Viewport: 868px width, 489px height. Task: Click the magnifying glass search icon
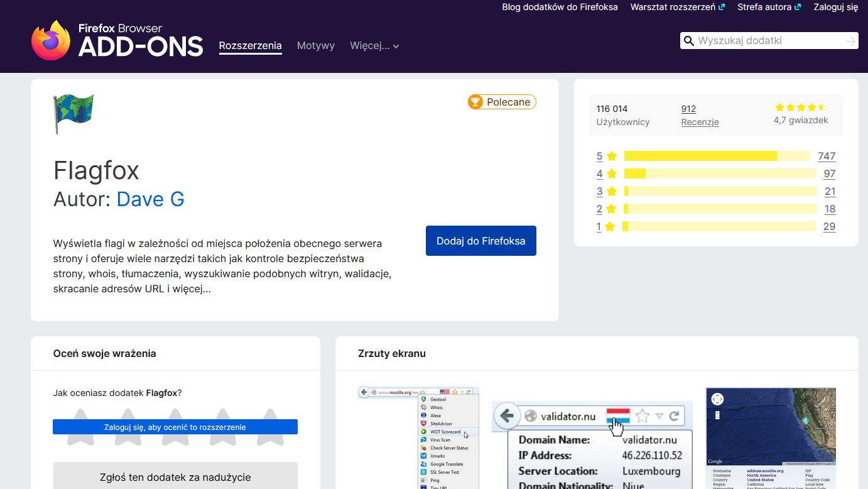tap(689, 41)
